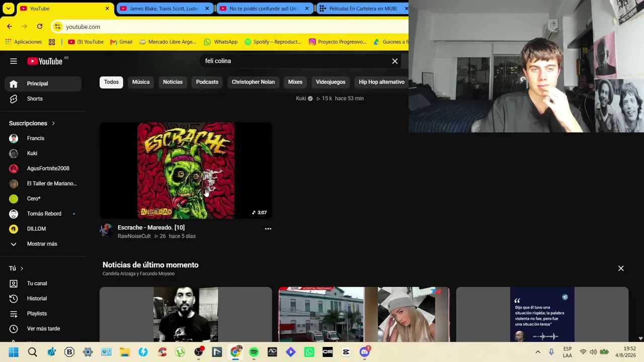Select the Música filter chip
The width and height of the screenshot is (644, 362).
click(141, 82)
